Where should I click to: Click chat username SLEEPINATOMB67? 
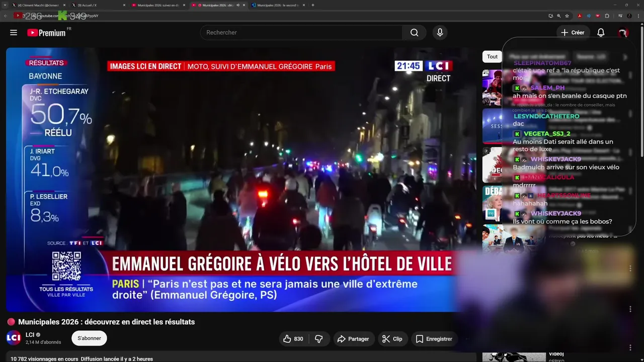pyautogui.click(x=542, y=63)
